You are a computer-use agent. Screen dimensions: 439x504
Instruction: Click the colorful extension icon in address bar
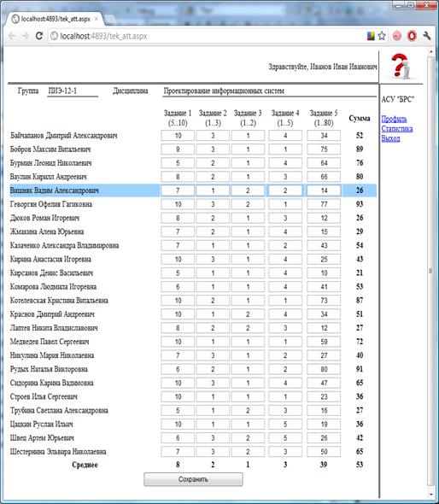pos(371,36)
